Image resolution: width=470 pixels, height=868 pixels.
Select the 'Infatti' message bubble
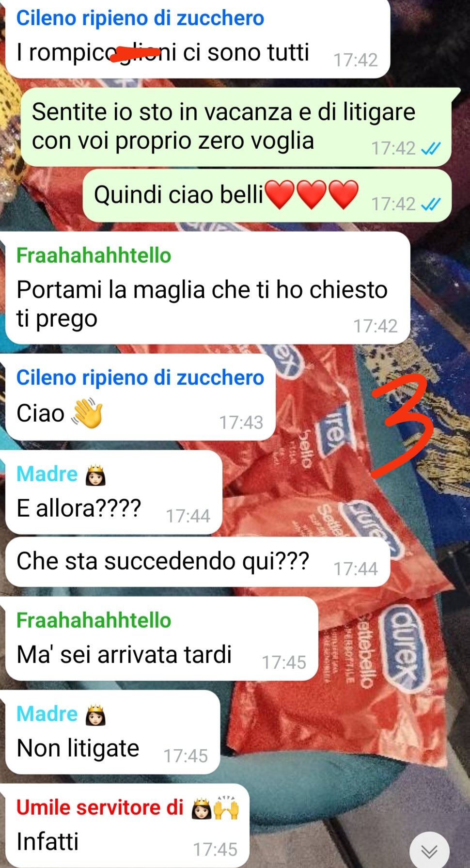coord(127,826)
